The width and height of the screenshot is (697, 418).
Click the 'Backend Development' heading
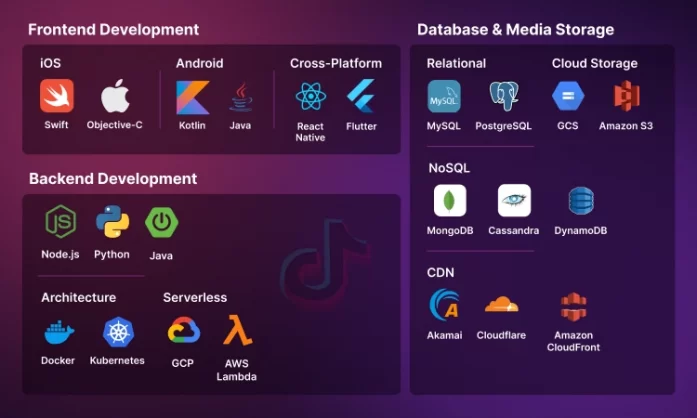(x=113, y=179)
